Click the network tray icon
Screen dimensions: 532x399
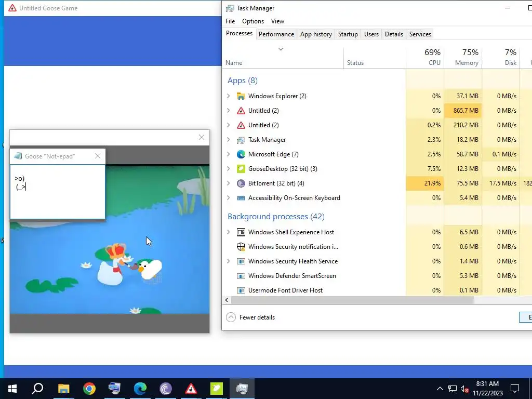(453, 389)
